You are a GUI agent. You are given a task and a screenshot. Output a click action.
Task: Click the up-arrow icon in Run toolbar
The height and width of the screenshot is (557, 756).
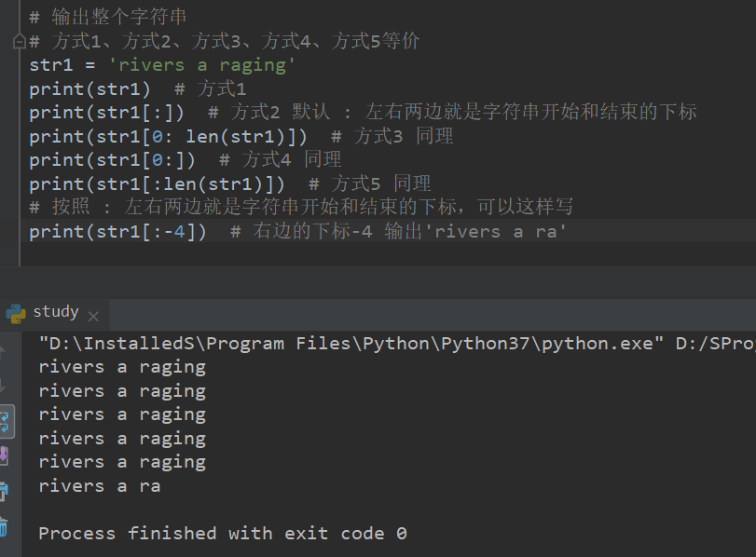click(x=3, y=354)
